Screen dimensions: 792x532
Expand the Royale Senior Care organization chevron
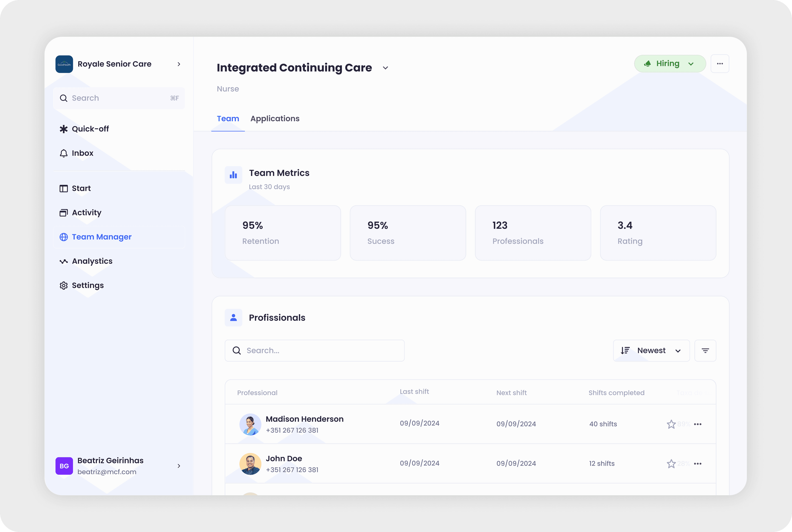[x=179, y=64]
